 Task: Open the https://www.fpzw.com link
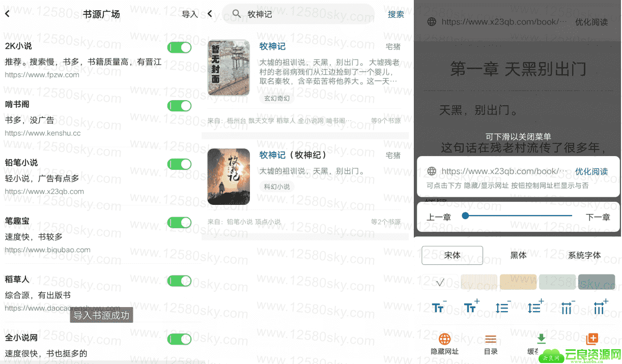point(42,75)
